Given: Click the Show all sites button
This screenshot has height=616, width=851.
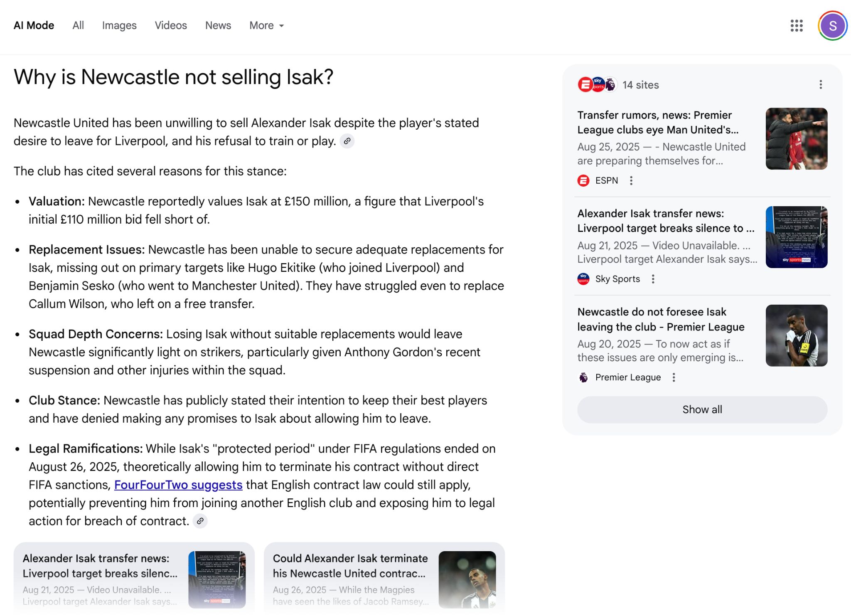Looking at the screenshot, I should 702,409.
